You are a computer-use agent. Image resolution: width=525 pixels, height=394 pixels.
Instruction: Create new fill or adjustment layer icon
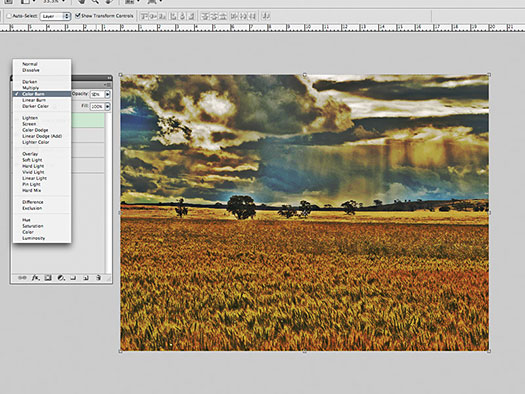pos(61,278)
